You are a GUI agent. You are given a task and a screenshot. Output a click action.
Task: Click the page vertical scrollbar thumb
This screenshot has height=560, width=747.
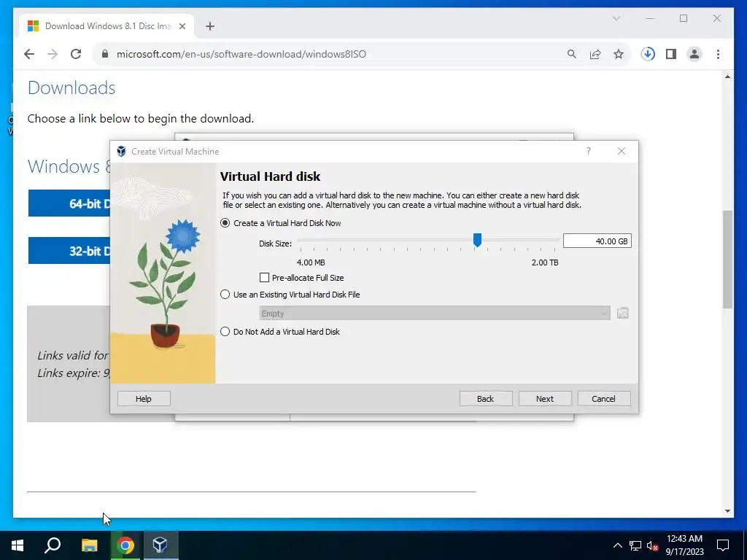(x=727, y=260)
